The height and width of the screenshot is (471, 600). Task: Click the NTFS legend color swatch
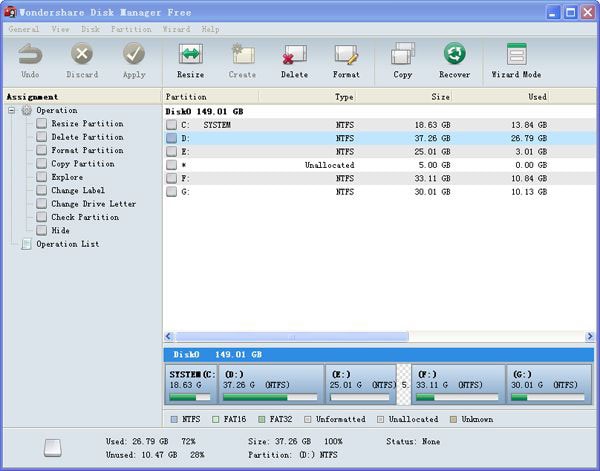tap(174, 420)
